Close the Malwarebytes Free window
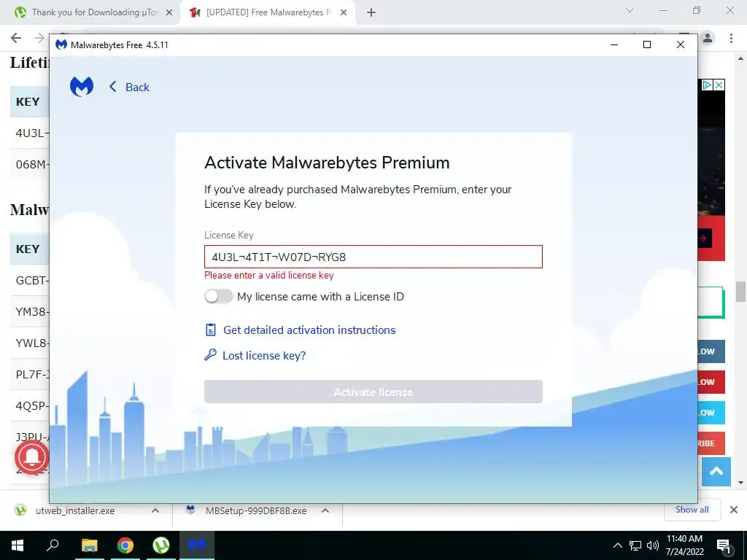Viewport: 747px width, 560px height. pyautogui.click(x=681, y=44)
